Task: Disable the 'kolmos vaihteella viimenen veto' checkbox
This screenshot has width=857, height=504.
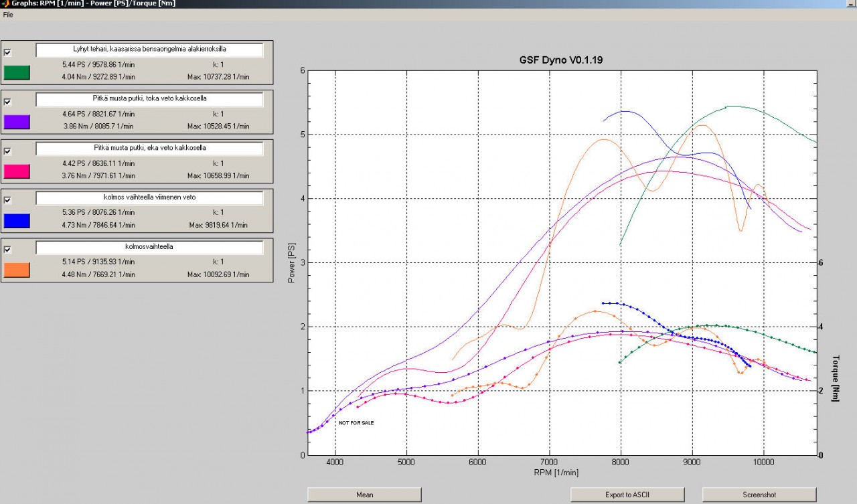Action: [x=7, y=200]
